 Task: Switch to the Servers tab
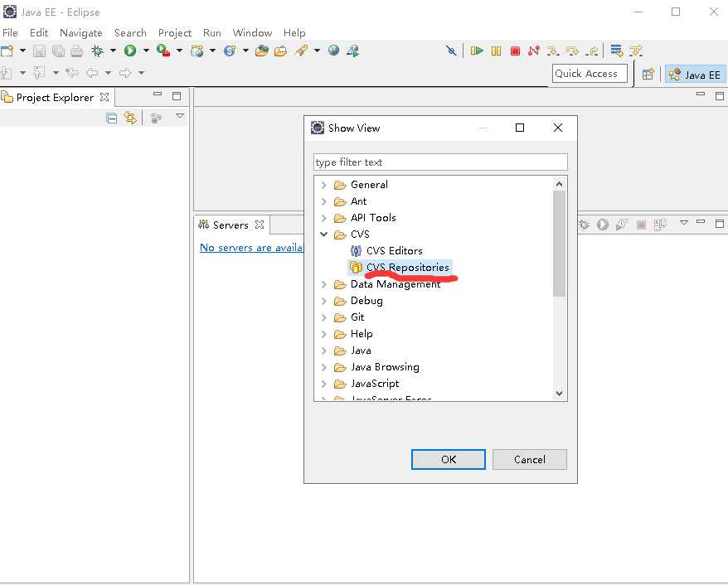pos(231,225)
